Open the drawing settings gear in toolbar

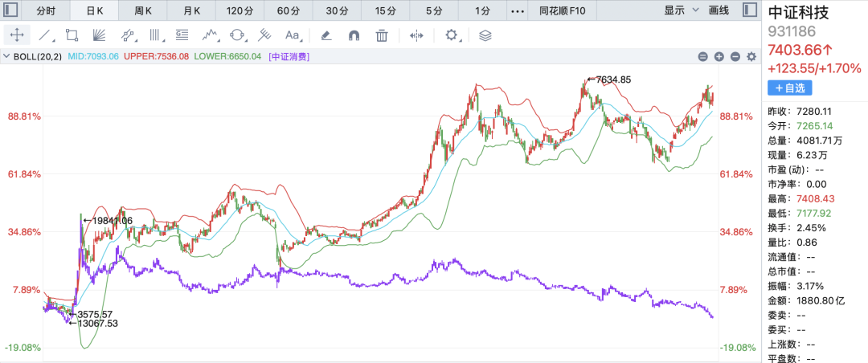point(451,35)
